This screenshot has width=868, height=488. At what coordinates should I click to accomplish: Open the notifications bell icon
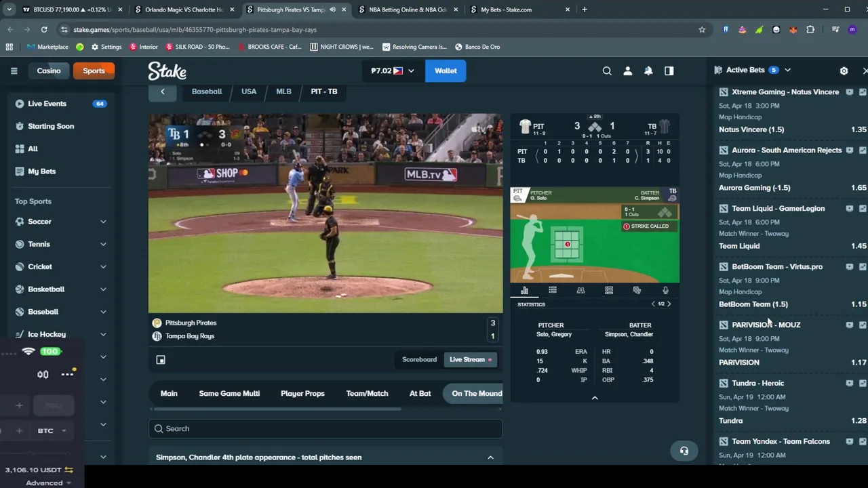coord(648,70)
